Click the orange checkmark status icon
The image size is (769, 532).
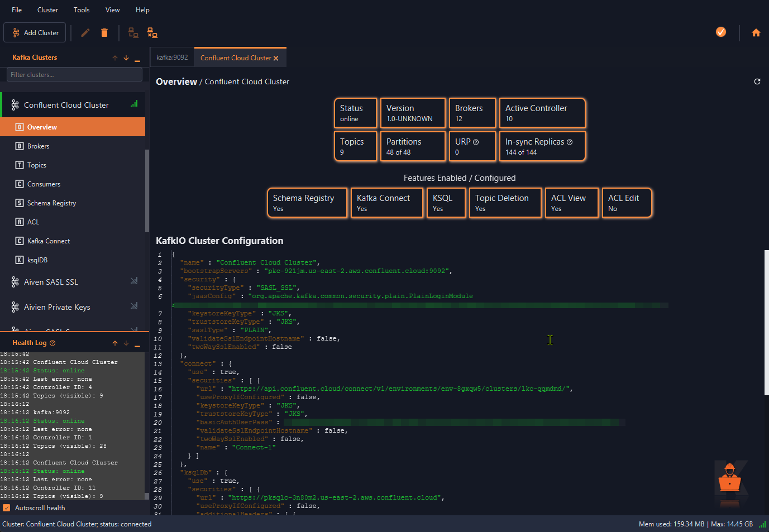(x=721, y=32)
